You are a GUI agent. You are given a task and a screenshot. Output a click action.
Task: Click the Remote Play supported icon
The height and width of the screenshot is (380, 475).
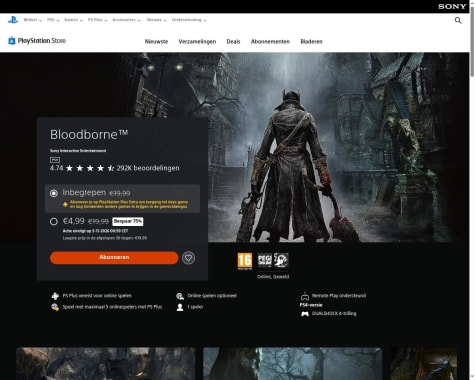305,296
